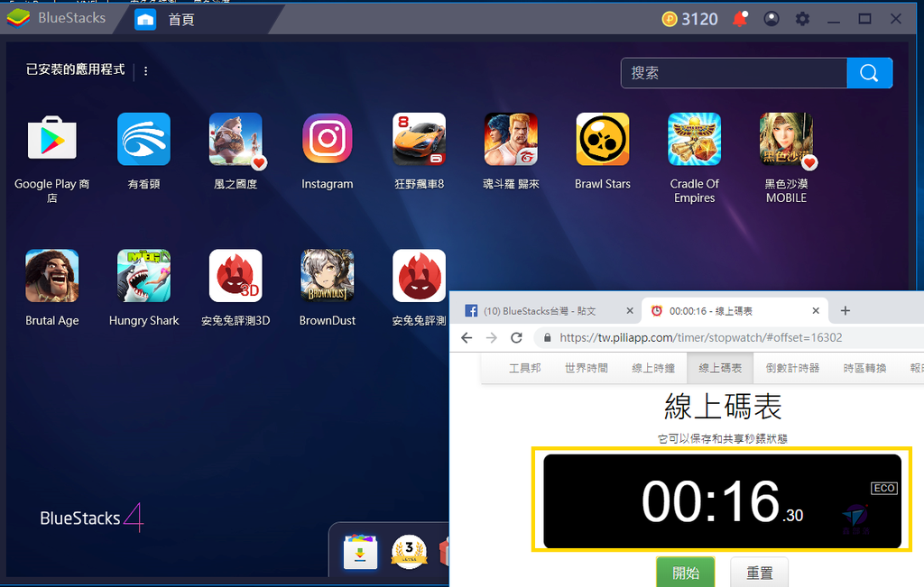This screenshot has width=924, height=587.
Task: Click the stopwatch time display 00:16
Action: [722, 501]
